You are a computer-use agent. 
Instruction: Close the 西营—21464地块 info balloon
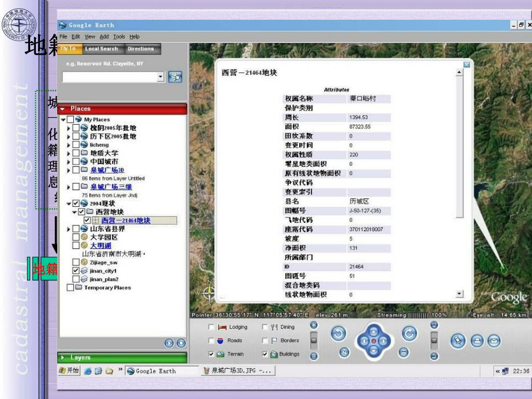click(467, 65)
